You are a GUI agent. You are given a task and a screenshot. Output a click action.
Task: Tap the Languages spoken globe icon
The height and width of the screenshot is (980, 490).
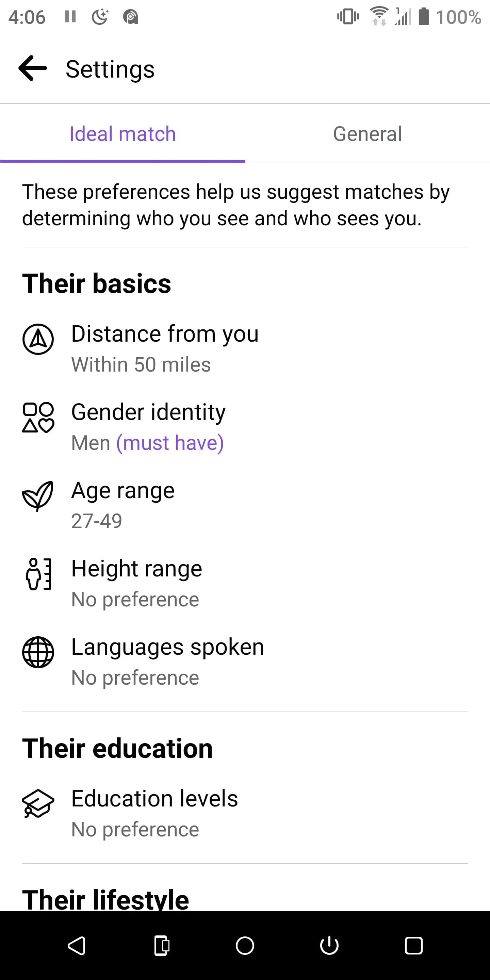pyautogui.click(x=38, y=652)
